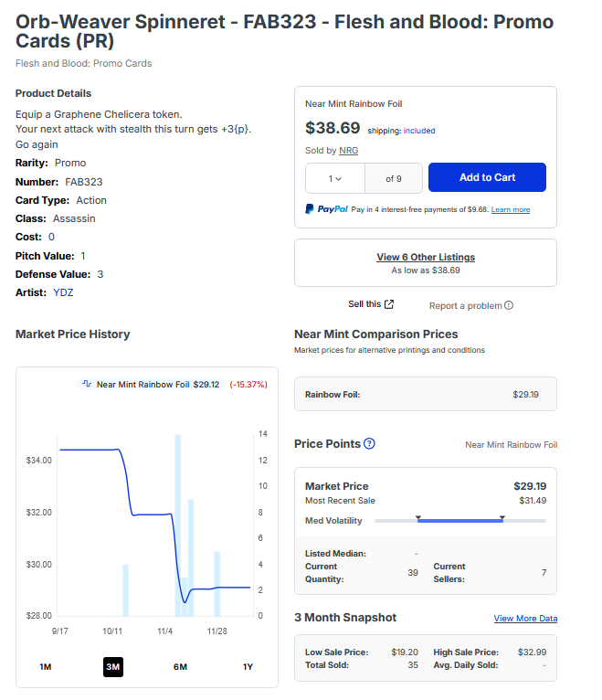Click the Card Type Action detail
Viewport: 602px width, 700px height.
pos(61,200)
